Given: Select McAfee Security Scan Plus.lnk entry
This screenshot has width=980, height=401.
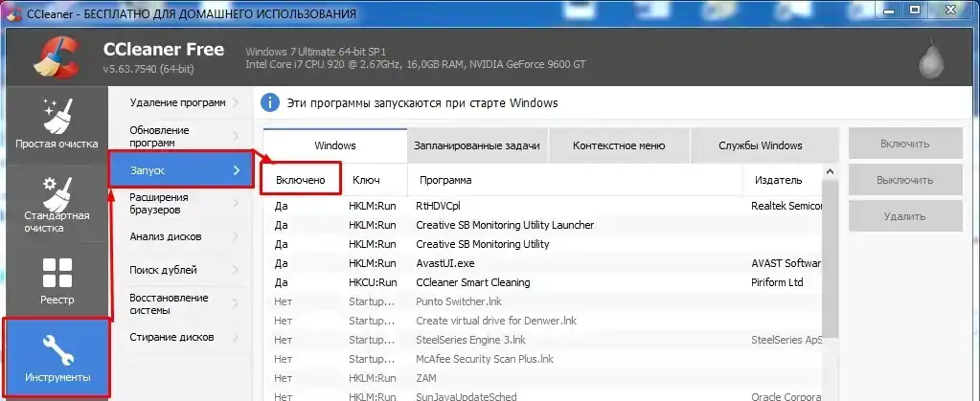Looking at the screenshot, I should point(542,359).
